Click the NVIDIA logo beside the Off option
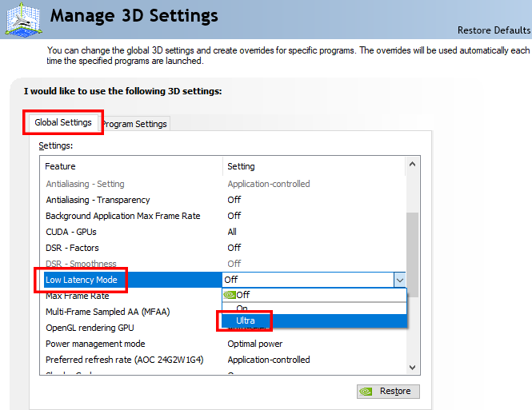 tap(229, 295)
